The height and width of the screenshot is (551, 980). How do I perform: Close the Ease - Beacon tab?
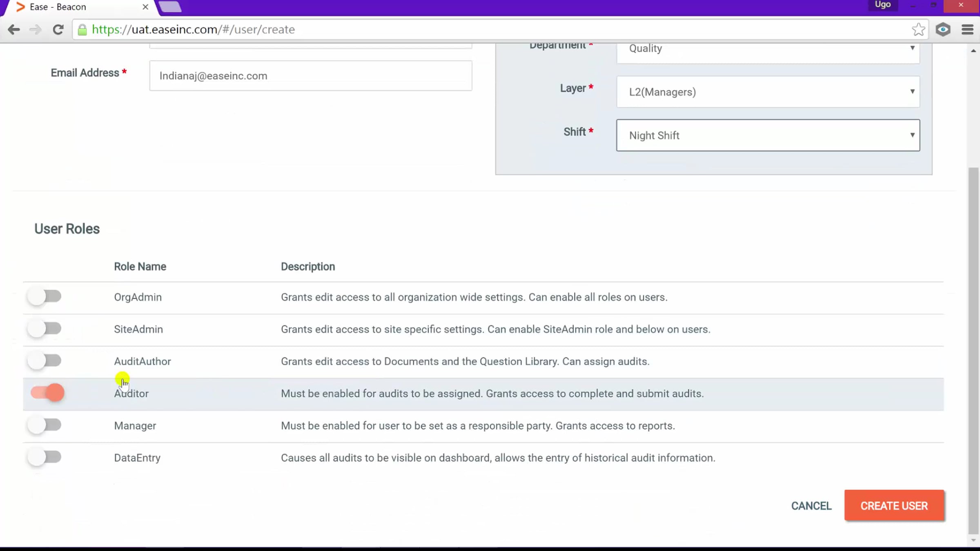pyautogui.click(x=145, y=7)
